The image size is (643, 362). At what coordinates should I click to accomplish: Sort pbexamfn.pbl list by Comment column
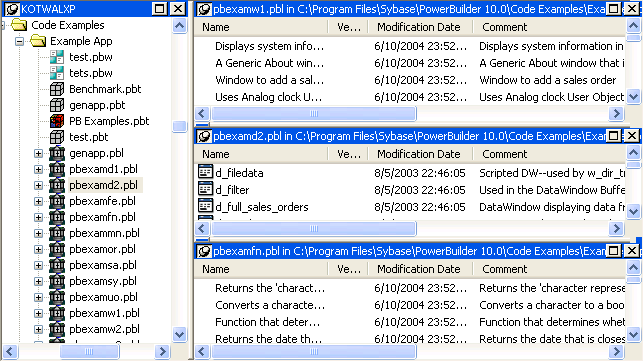[550, 269]
